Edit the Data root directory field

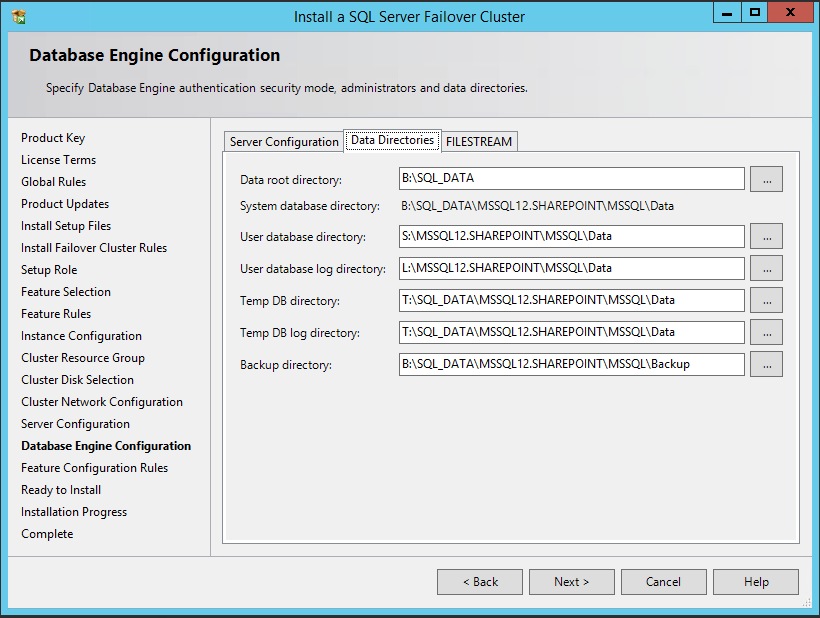pyautogui.click(x=572, y=178)
